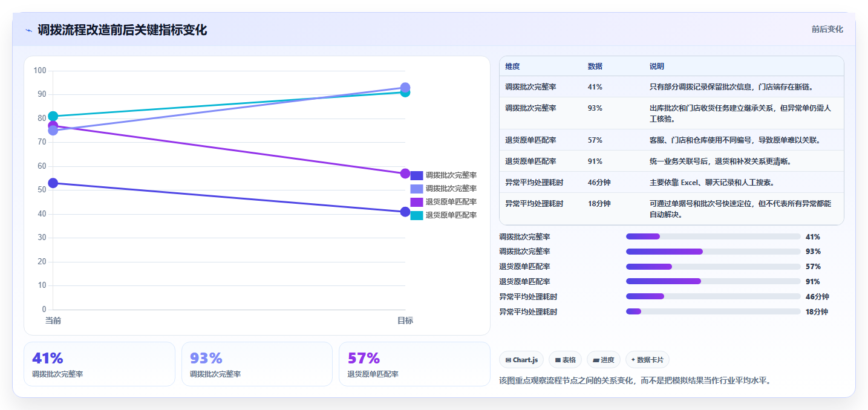Click the table cell showing 46分钟
The image size is (868, 410).
pos(599,183)
